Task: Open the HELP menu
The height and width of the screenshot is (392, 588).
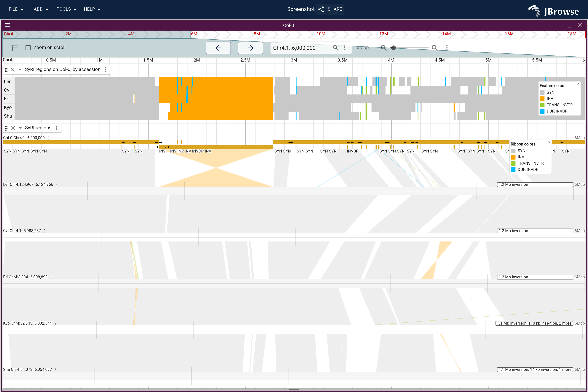Action: pos(92,9)
